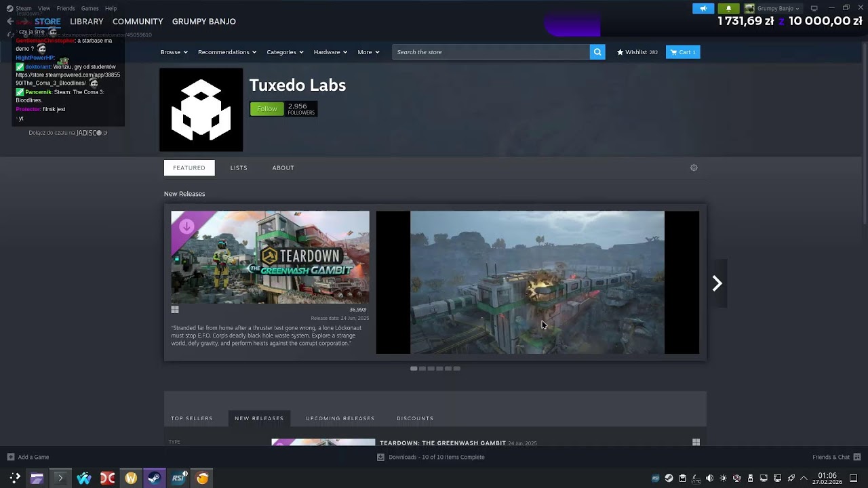Switch to the Discounts tab
The height and width of the screenshot is (488, 868).
pyautogui.click(x=415, y=418)
